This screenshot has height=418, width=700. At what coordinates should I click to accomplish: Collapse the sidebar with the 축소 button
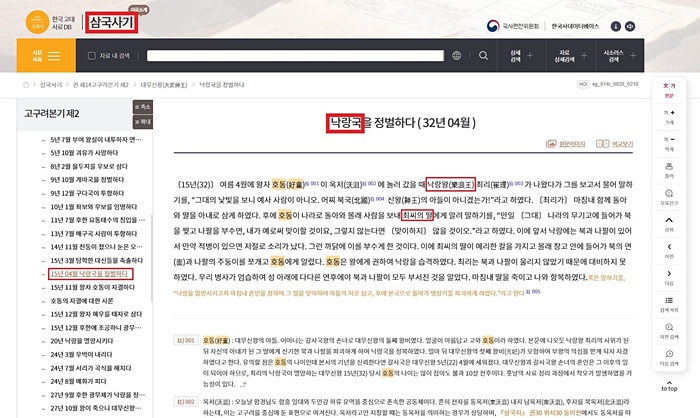coord(143,107)
